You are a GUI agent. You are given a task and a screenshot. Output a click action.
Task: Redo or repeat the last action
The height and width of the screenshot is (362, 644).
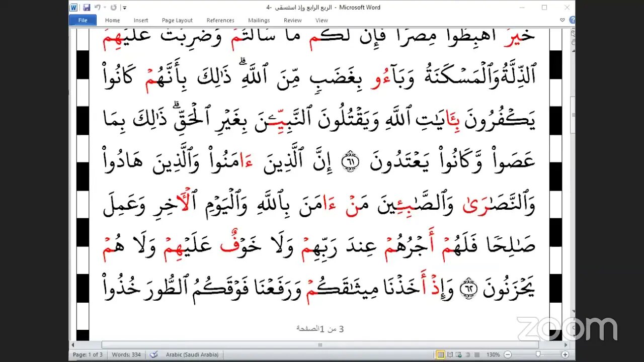(x=114, y=8)
